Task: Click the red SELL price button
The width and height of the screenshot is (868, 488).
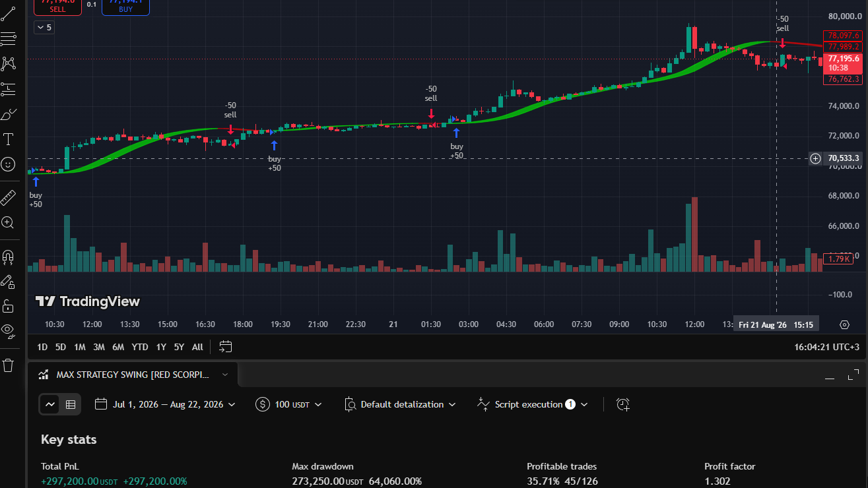Action: 57,7
